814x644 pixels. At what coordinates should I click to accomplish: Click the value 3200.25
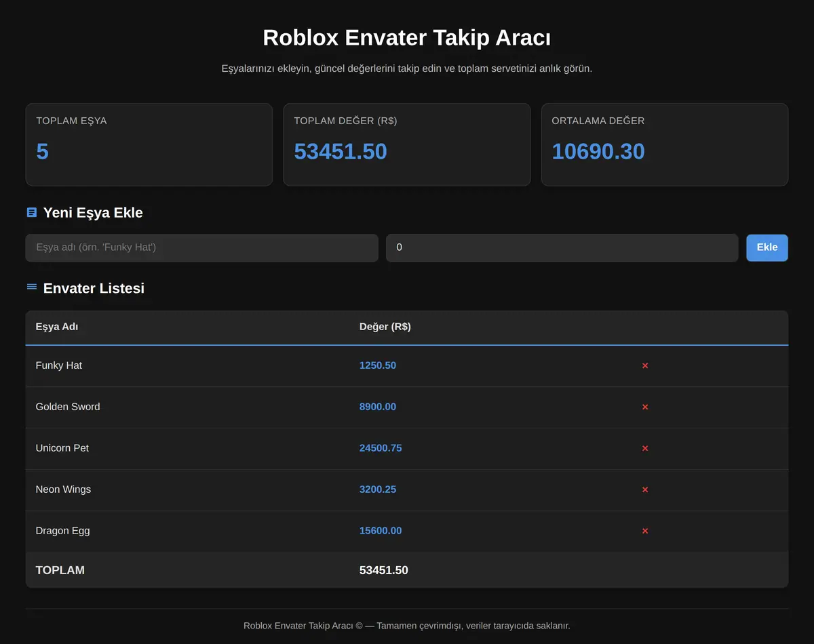coord(378,489)
